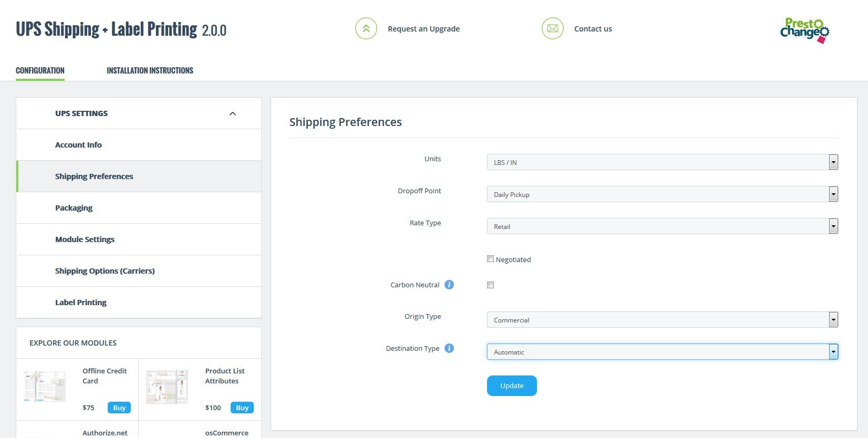The width and height of the screenshot is (868, 438).
Task: Click the $100 price text
Action: click(x=213, y=408)
